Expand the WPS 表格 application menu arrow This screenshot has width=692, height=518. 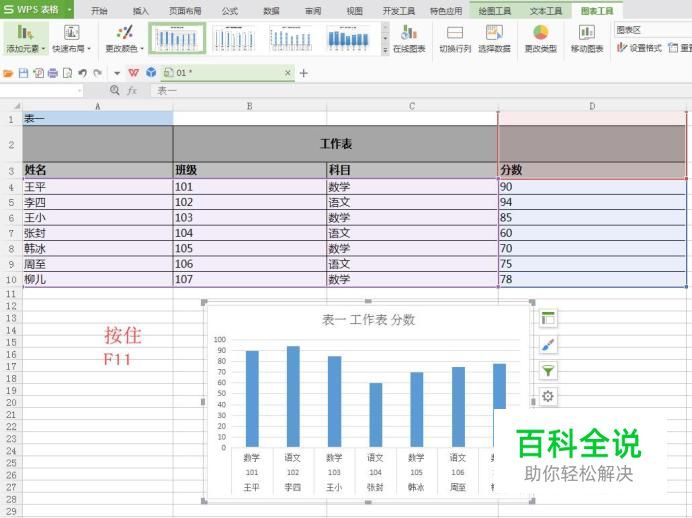pos(69,9)
